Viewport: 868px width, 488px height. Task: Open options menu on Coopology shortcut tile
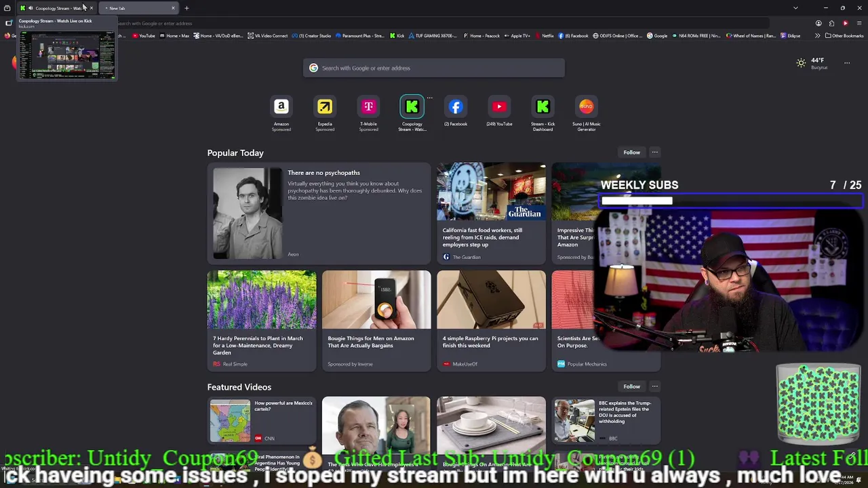click(x=429, y=98)
